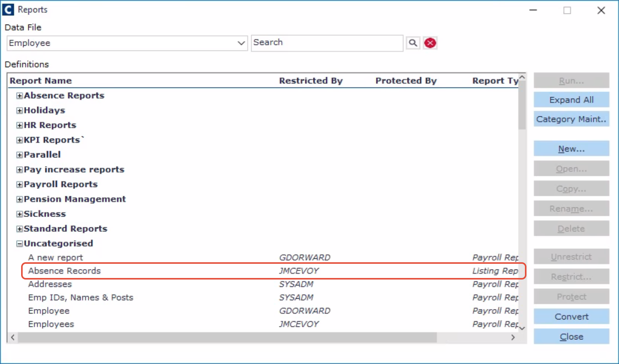This screenshot has height=364, width=619.
Task: Expand the HR Reports category
Action: pos(20,125)
